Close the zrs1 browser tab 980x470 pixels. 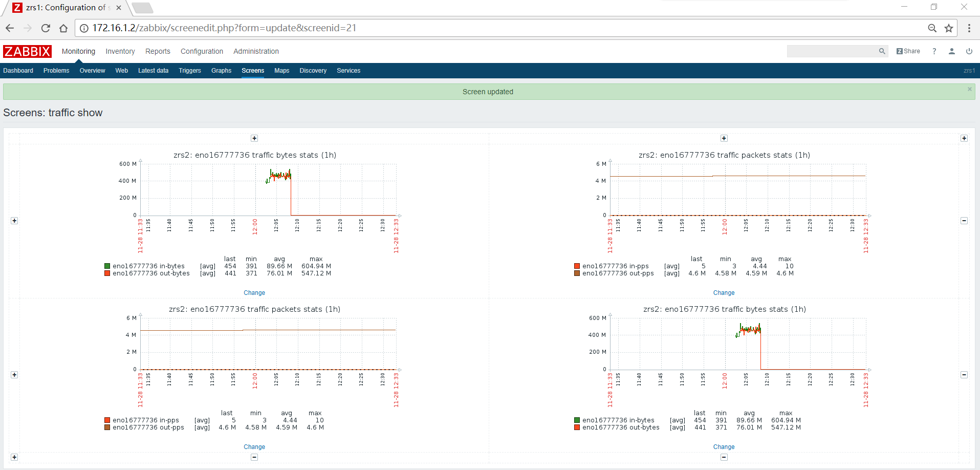click(x=119, y=8)
